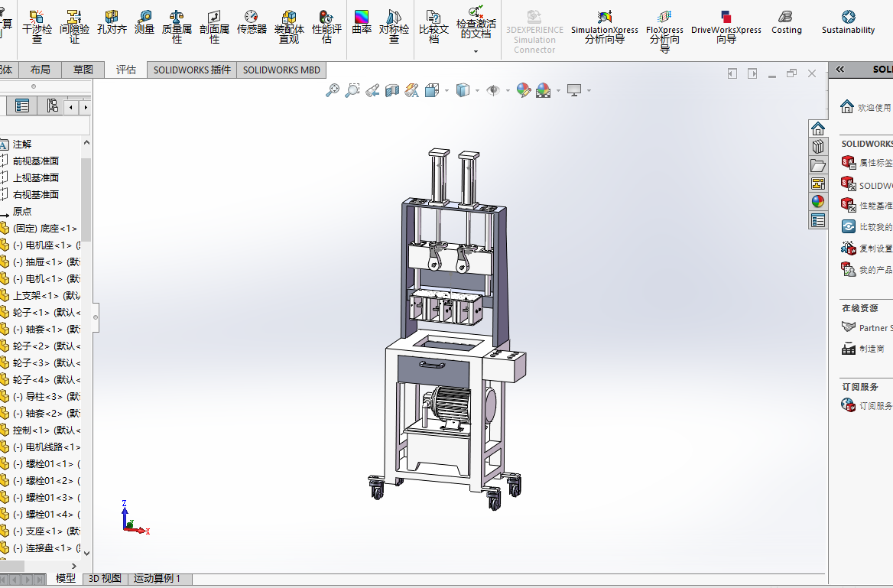893x588 pixels.
Task: Expand Check Active Document dropdown arrow
Action: pos(476,51)
